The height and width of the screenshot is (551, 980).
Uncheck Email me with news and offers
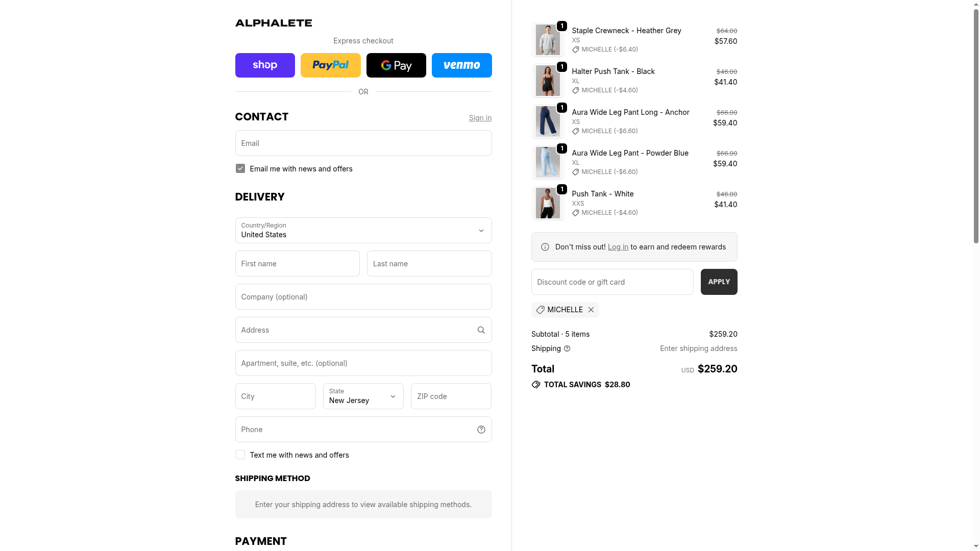240,169
